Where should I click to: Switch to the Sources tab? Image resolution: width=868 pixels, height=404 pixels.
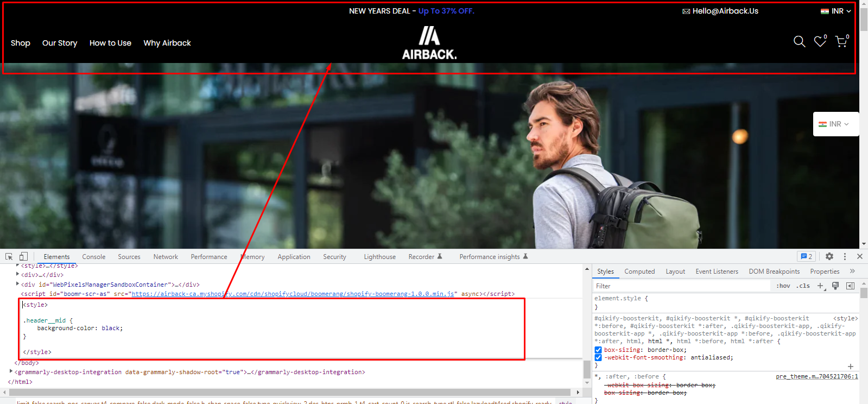[129, 257]
